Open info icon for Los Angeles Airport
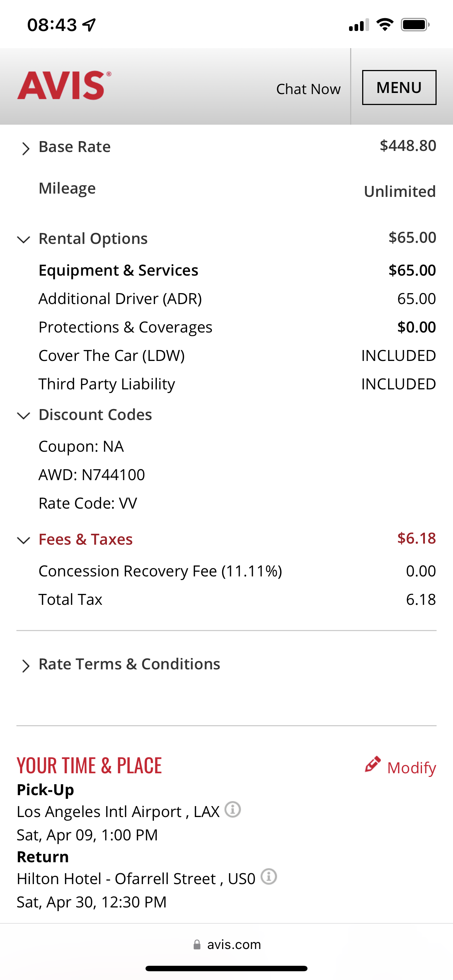Image resolution: width=453 pixels, height=980 pixels. click(233, 809)
